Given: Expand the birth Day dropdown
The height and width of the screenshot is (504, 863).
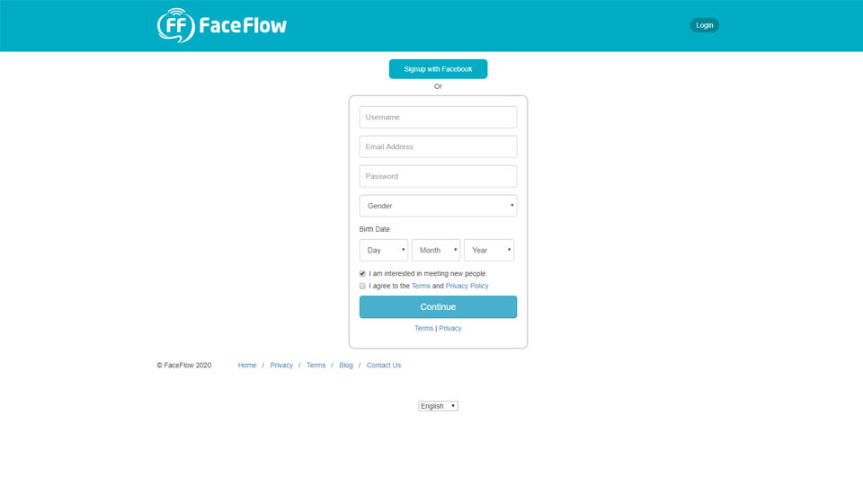Looking at the screenshot, I should [x=384, y=250].
